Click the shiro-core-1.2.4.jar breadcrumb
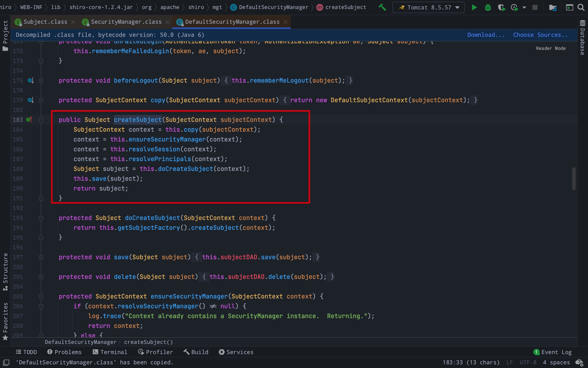 [x=101, y=7]
